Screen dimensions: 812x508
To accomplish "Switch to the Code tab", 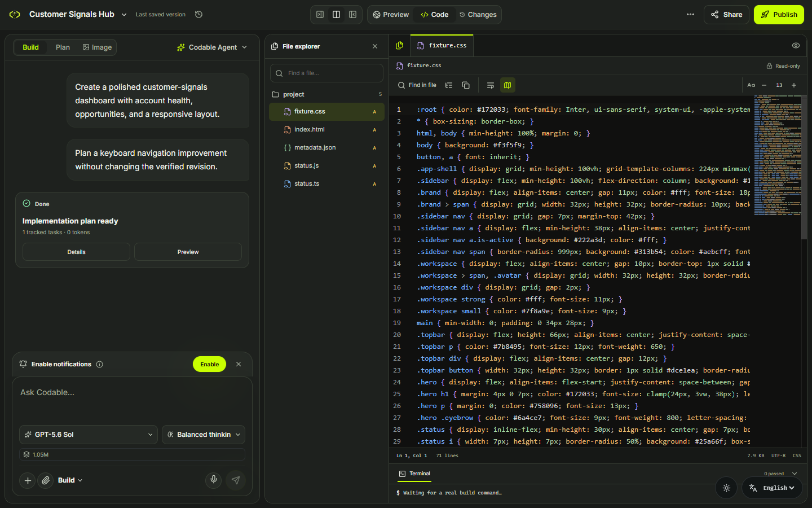I will coord(435,15).
